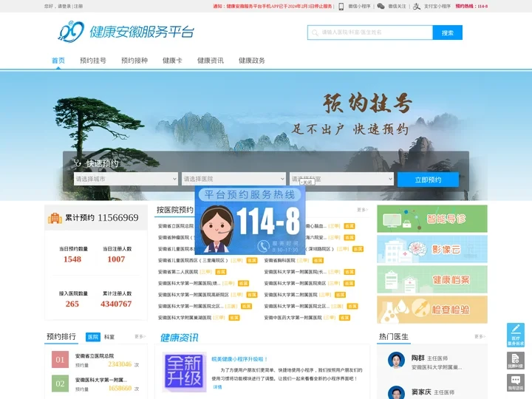This screenshot has width=532, height=399.
Task: Switch the ranking to the 医院 tab
Action: (93, 337)
